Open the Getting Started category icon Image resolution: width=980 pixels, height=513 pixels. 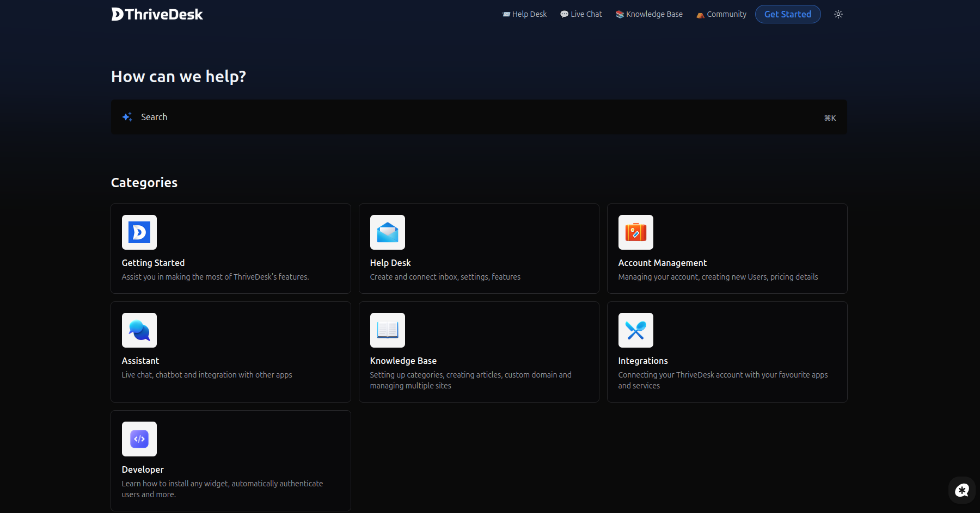139,232
